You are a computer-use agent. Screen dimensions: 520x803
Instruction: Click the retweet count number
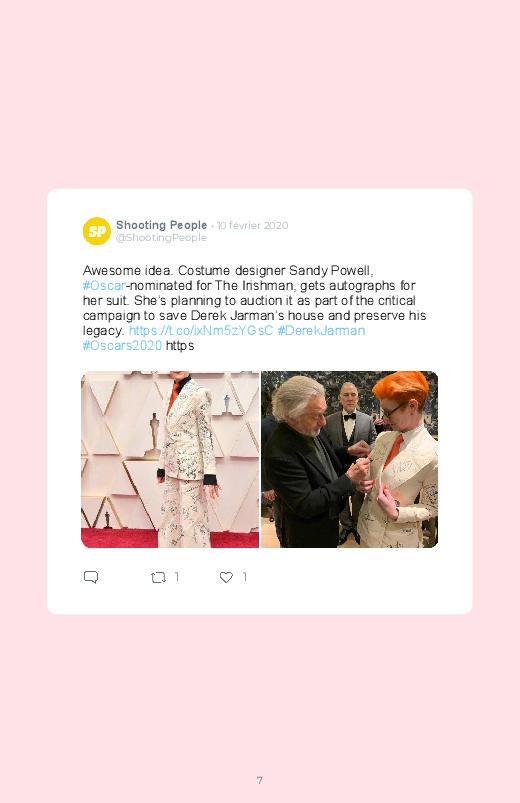[177, 577]
